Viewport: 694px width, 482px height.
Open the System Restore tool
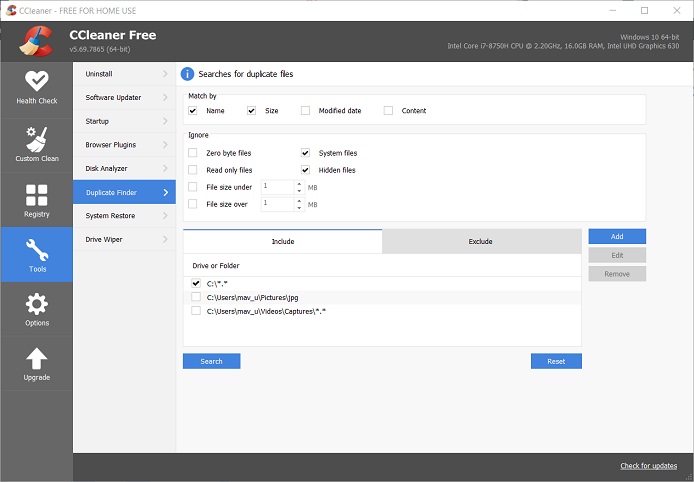(124, 216)
